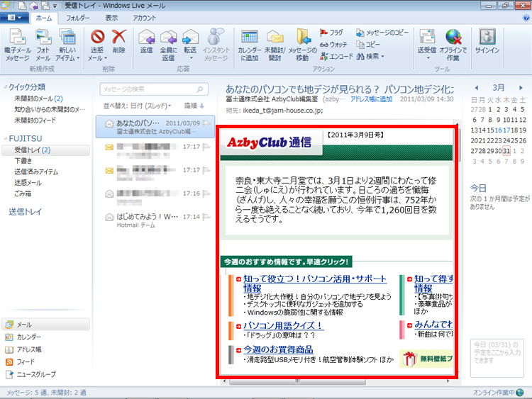Switch to the フォルダー ribbon tab
Image resolution: width=532 pixels, height=399 pixels.
click(78, 18)
